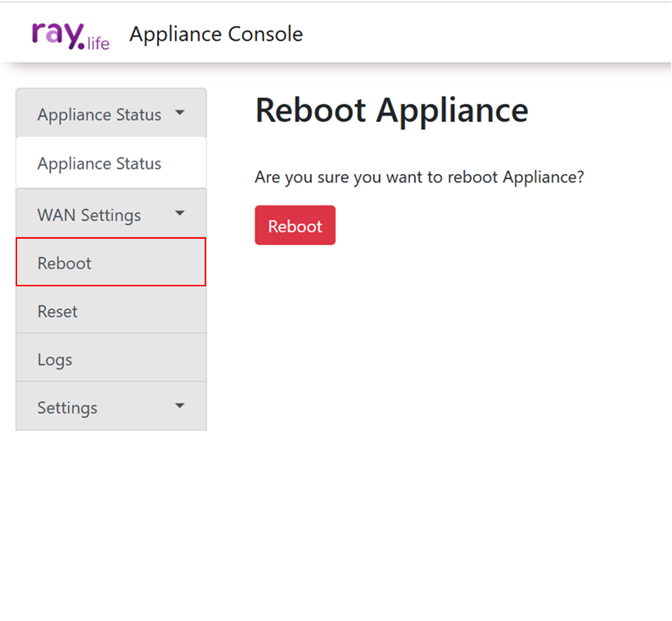
Task: Click the purple "ray" logo wordmark
Action: tap(57, 33)
